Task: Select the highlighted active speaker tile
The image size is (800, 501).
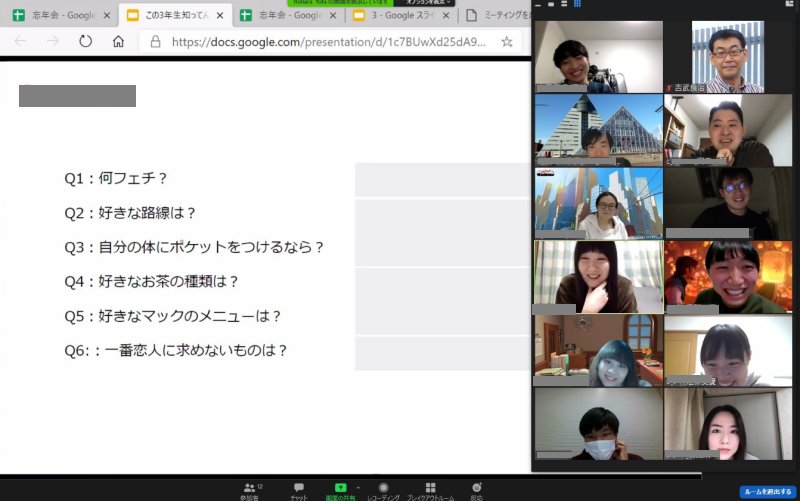Action: point(598,277)
